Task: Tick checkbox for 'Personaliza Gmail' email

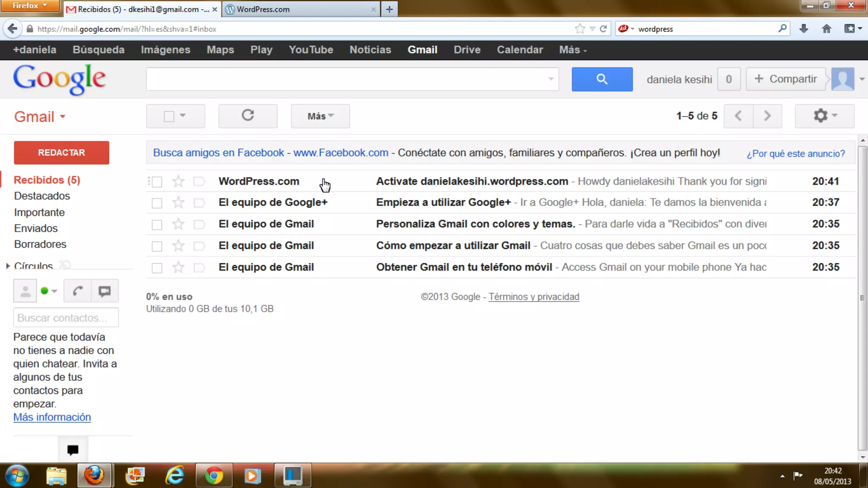Action: (157, 225)
